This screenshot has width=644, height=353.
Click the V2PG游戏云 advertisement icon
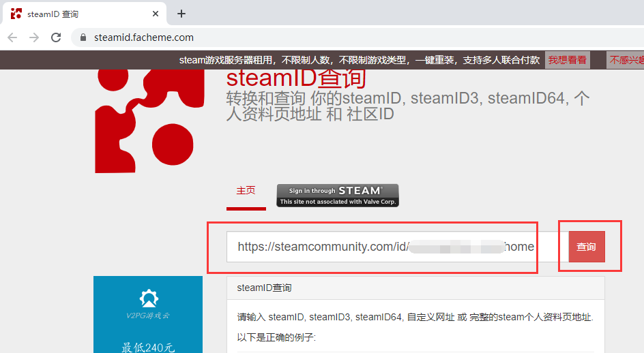point(148,298)
